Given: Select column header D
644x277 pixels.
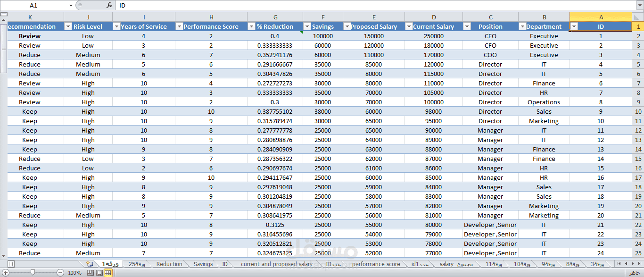Looking at the screenshot, I should tap(434, 17).
